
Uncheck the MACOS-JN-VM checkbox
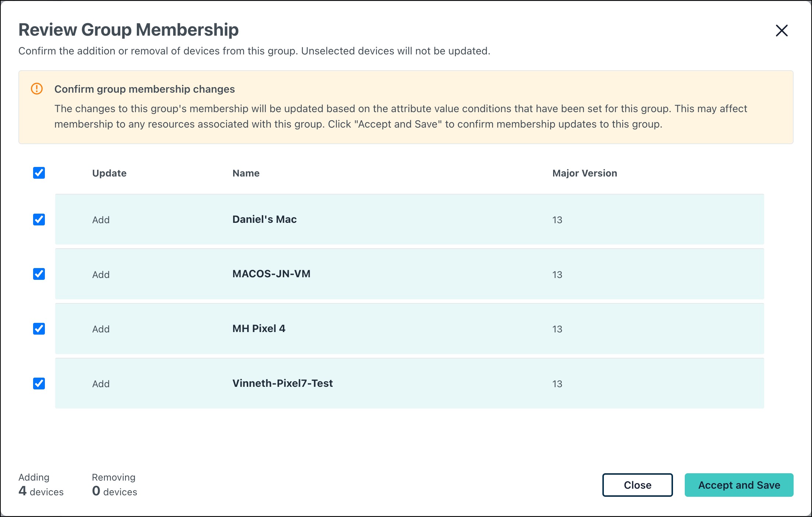tap(39, 274)
